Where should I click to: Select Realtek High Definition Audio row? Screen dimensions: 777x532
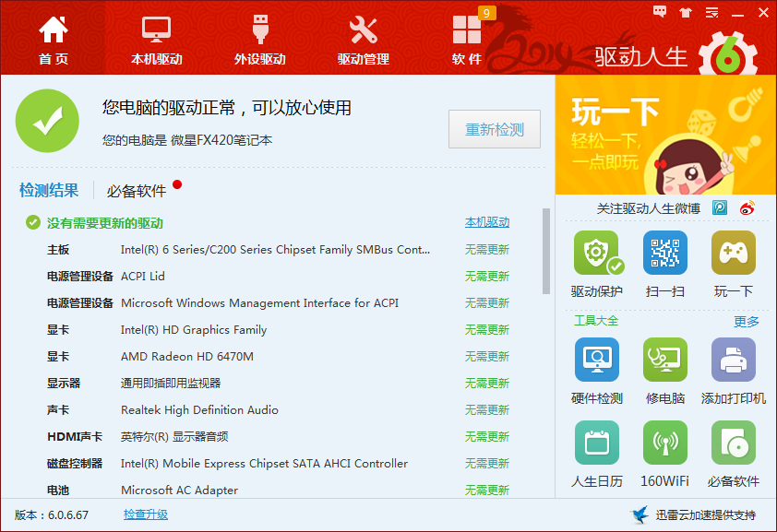(x=278, y=409)
